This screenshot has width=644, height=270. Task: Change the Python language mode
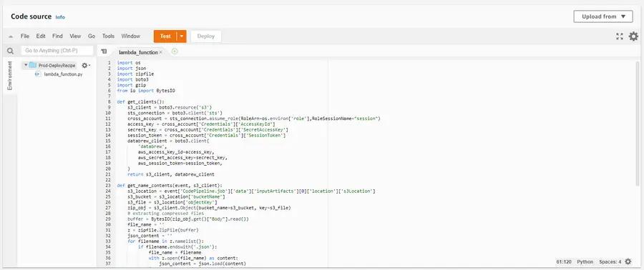(x=585, y=262)
